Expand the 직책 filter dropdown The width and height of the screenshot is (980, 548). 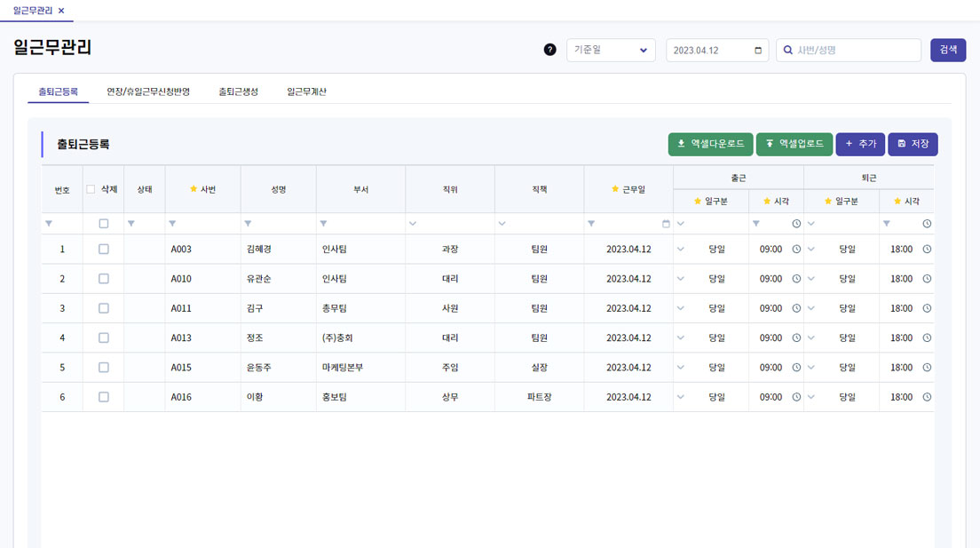pyautogui.click(x=502, y=223)
